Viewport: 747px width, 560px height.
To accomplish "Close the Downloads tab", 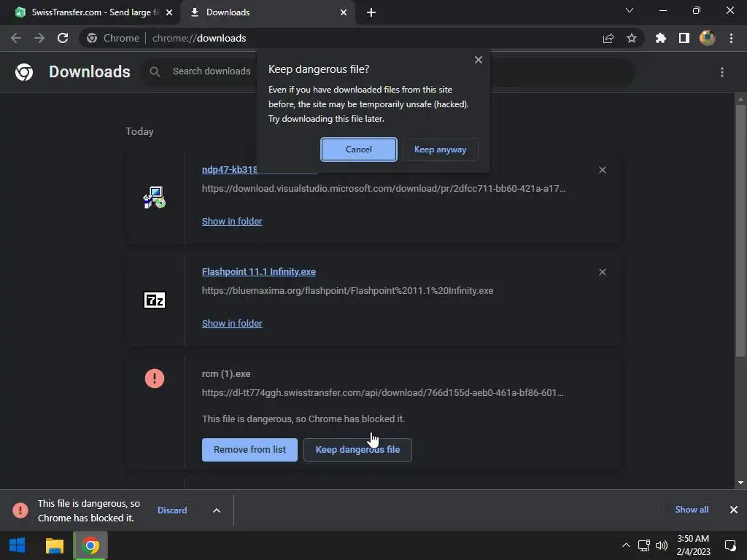I will tap(343, 12).
